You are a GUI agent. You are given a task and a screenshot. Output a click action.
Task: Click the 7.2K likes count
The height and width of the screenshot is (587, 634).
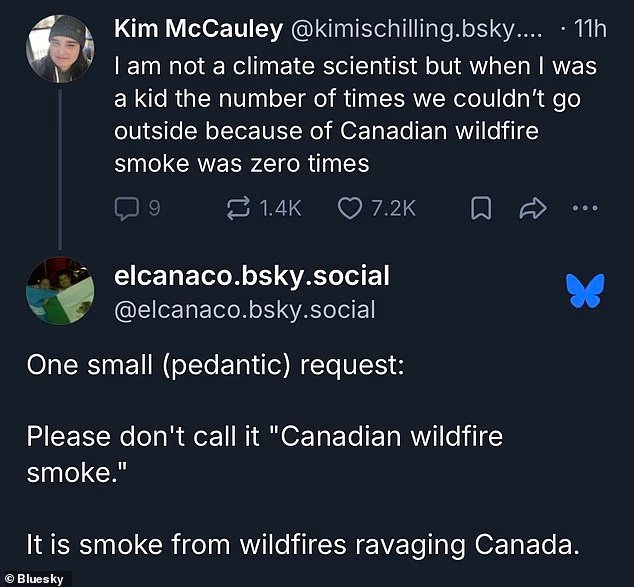[393, 209]
